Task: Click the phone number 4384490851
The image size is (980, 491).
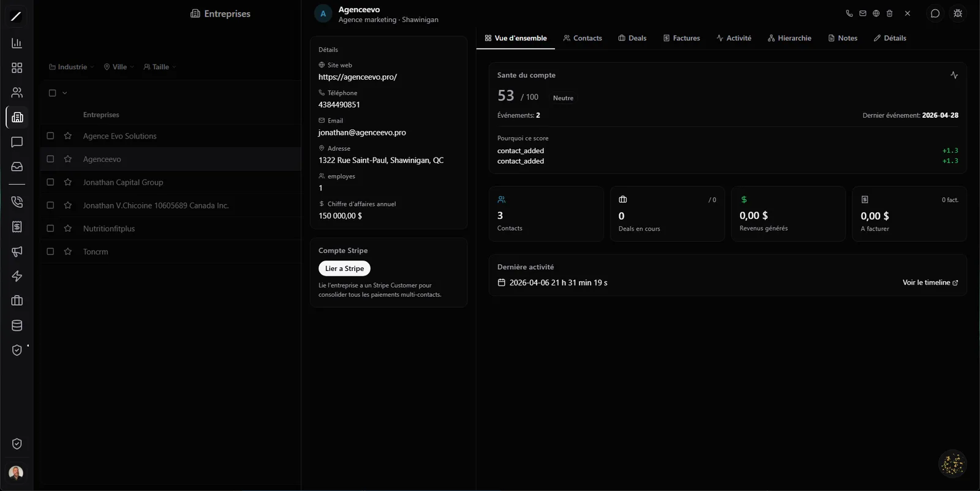Action: (x=339, y=105)
